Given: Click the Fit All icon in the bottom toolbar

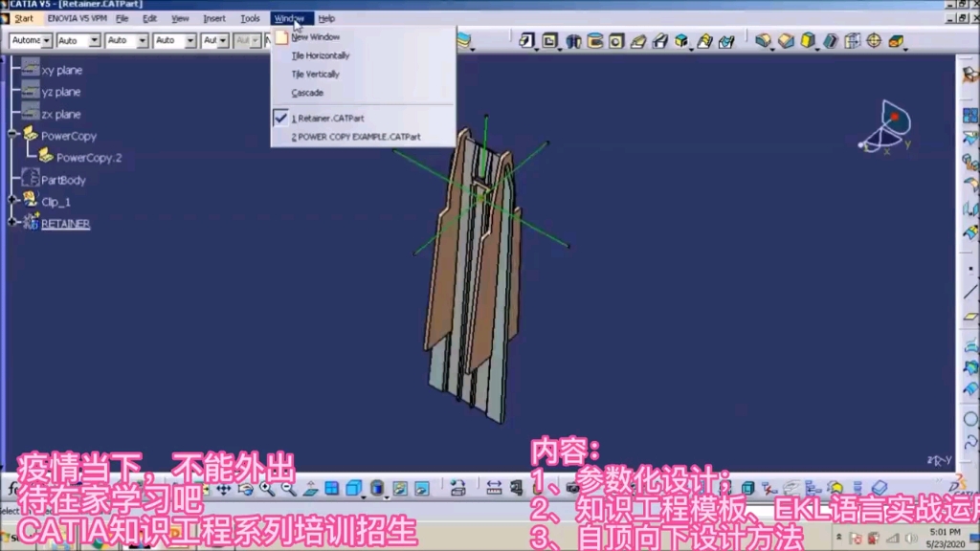Looking at the screenshot, I should pos(206,489).
